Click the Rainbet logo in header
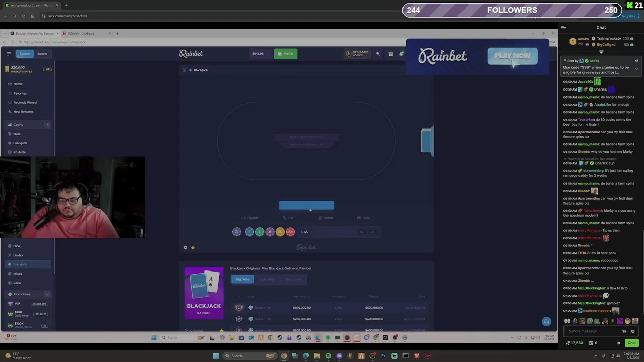The width and height of the screenshot is (644, 362). point(191,54)
